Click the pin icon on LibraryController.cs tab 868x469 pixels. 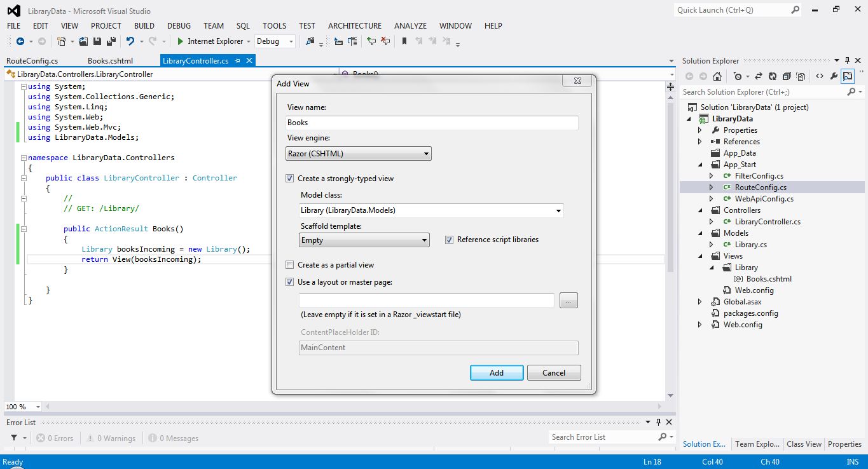(237, 61)
